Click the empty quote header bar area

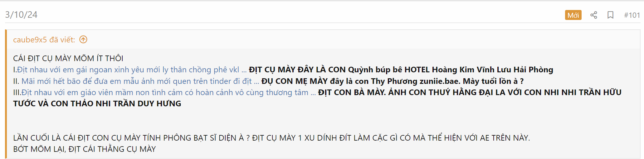click(359, 40)
